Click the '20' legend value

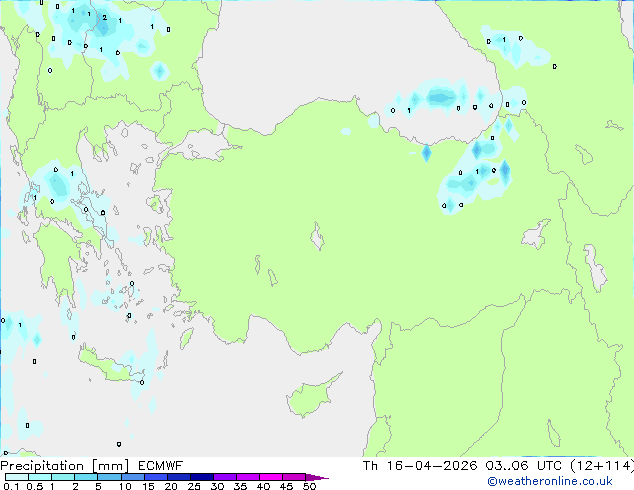[x=171, y=486]
